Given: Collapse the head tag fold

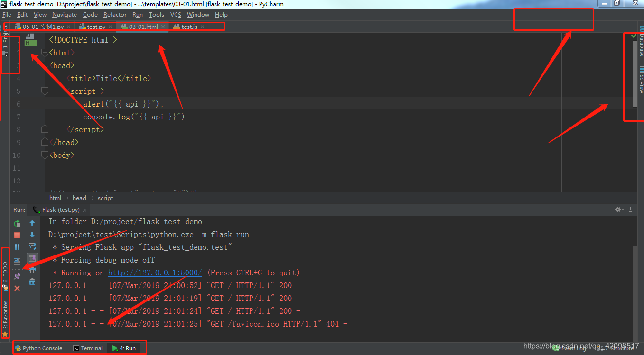Looking at the screenshot, I should 45,65.
